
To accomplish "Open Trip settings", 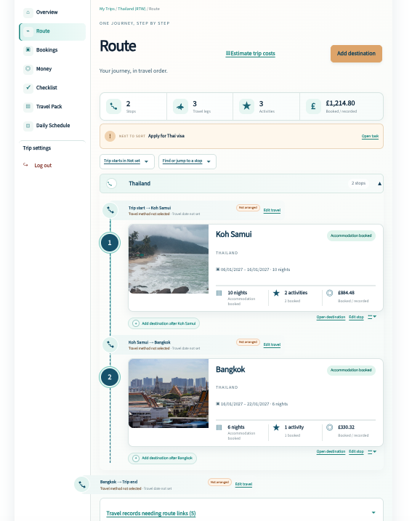I will [37, 148].
